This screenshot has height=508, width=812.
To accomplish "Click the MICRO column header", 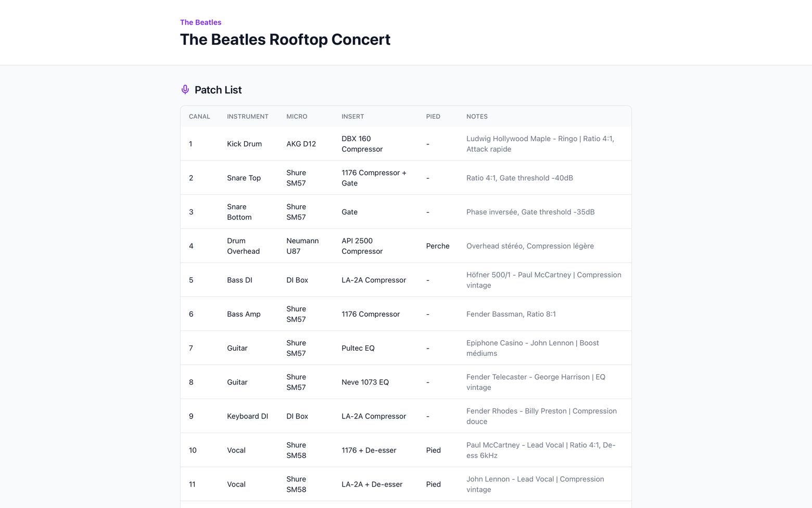I will pyautogui.click(x=297, y=117).
